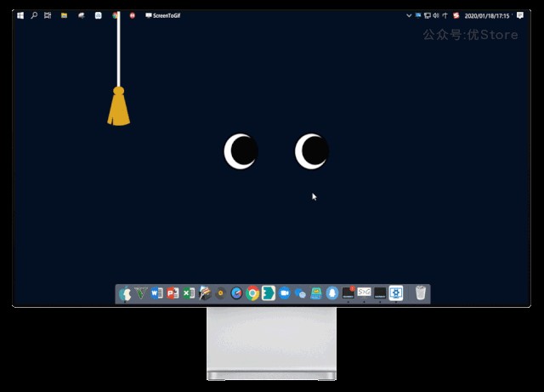The width and height of the screenshot is (544, 392).
Task: Click the date and time clock
Action: (x=487, y=15)
